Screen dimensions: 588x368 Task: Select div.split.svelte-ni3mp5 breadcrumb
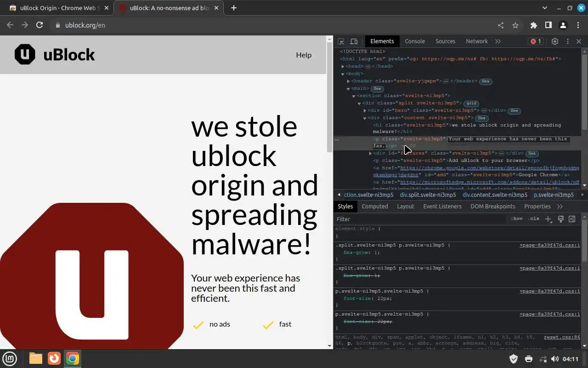click(428, 195)
